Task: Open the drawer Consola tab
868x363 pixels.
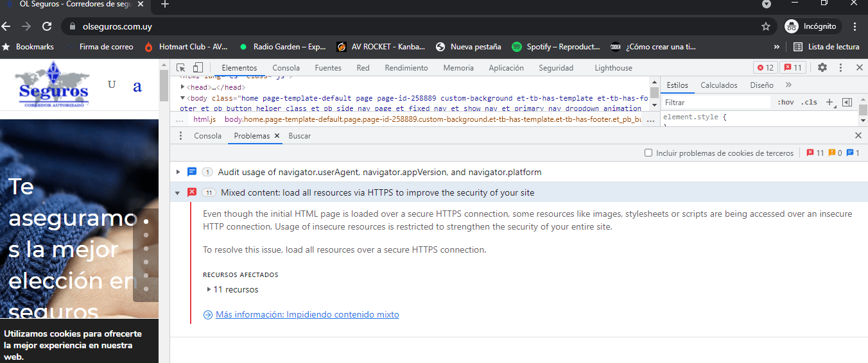Action: click(x=207, y=136)
